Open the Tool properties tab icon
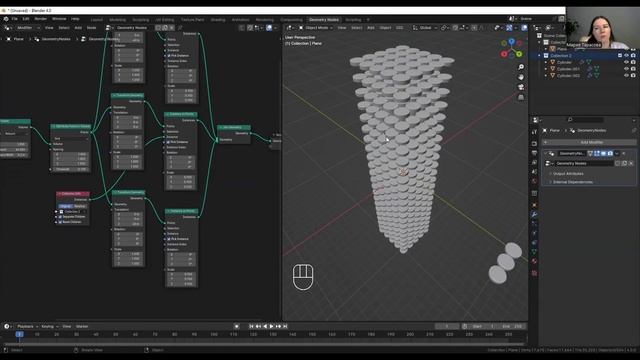 point(534,132)
